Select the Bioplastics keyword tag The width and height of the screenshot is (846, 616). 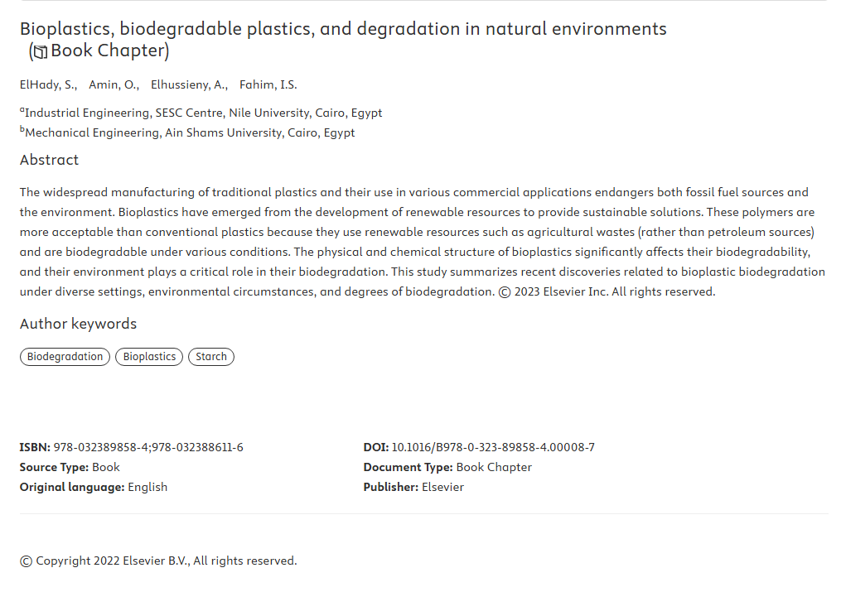pyautogui.click(x=149, y=357)
